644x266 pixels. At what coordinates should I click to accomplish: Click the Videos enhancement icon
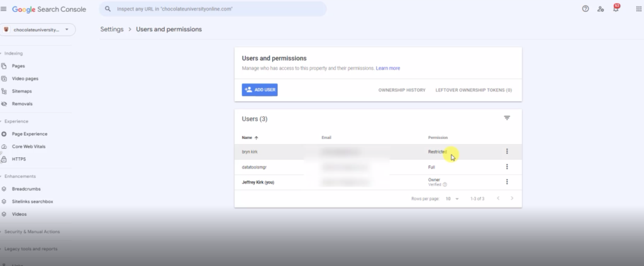click(x=4, y=214)
